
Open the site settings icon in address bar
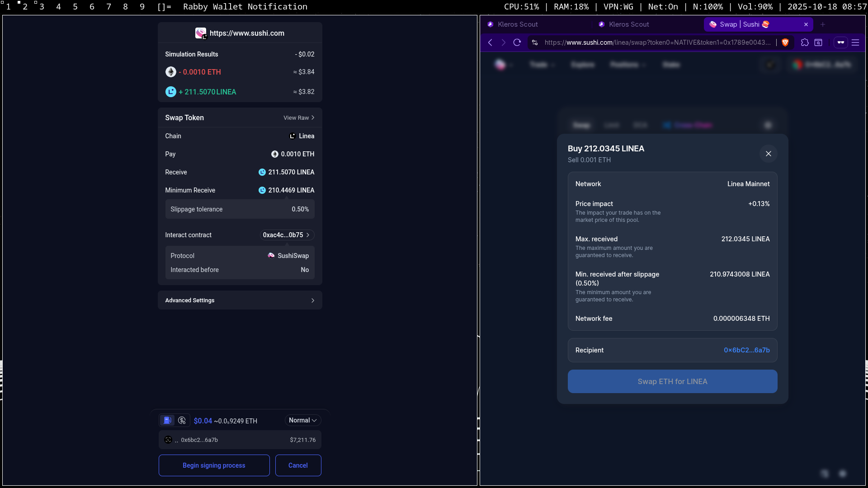point(535,42)
